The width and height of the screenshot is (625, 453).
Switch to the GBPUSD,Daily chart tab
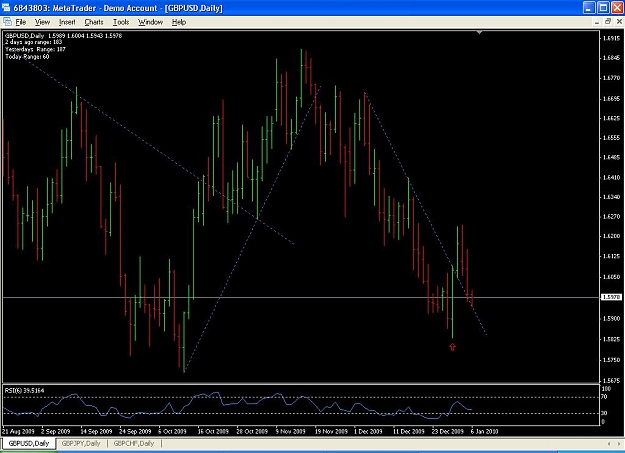[x=29, y=443]
